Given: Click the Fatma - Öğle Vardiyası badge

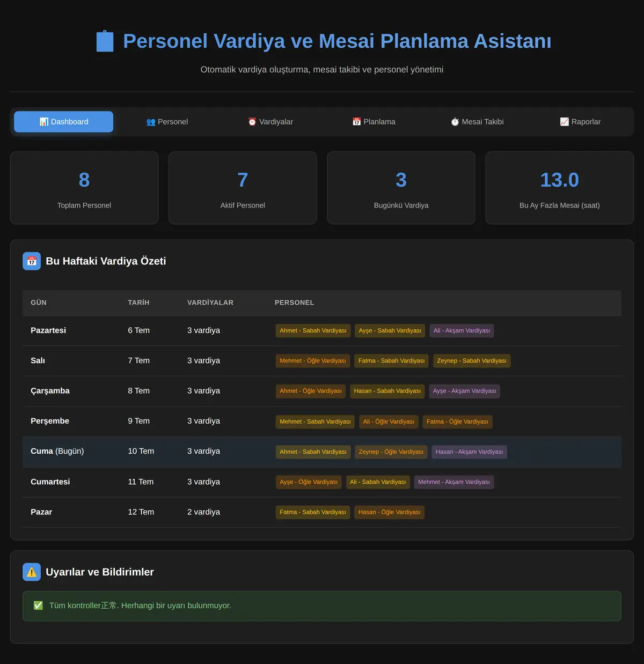Looking at the screenshot, I should 457,422.
